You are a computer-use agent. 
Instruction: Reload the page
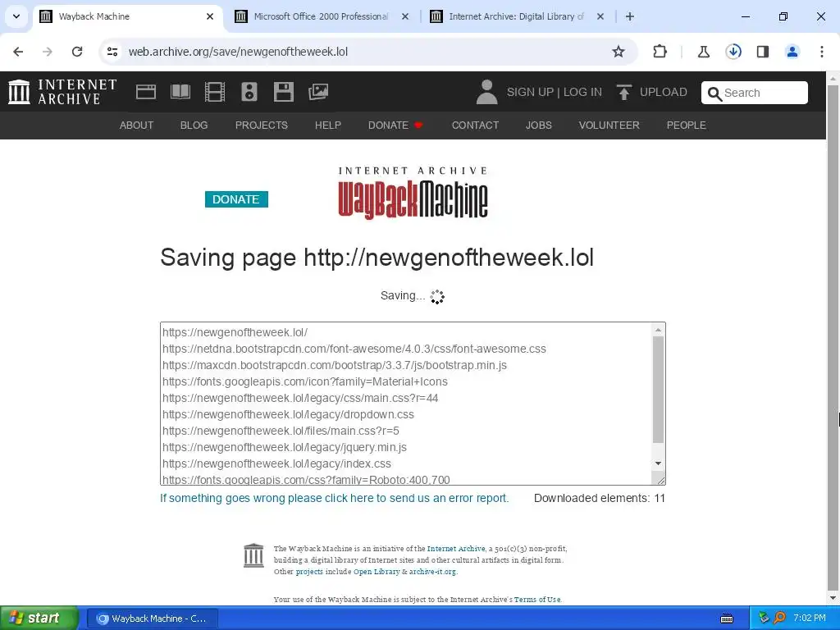point(77,52)
